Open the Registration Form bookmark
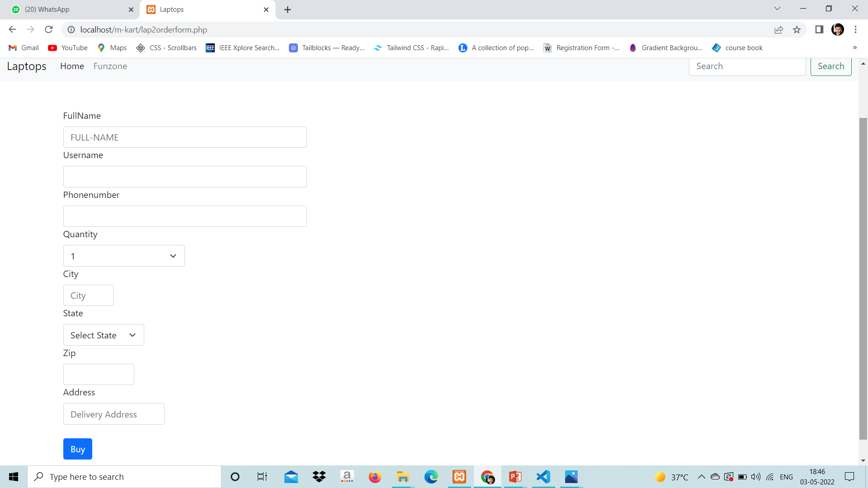868x488 pixels. (581, 47)
